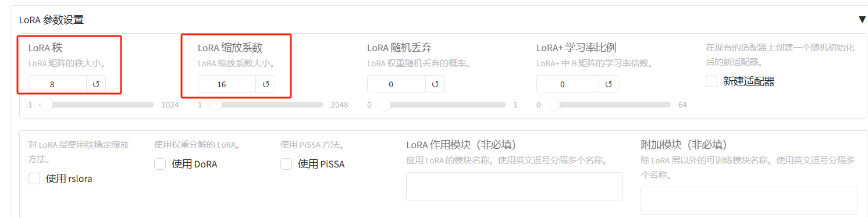
Task: Enable the 使用 PiSSA checkbox
Action: point(286,164)
